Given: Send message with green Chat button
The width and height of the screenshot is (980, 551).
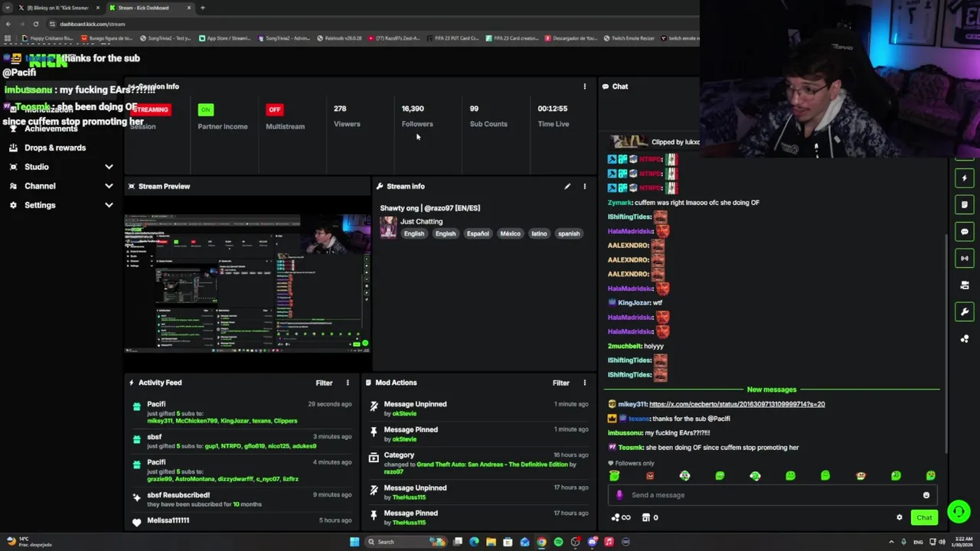Looking at the screenshot, I should [x=924, y=517].
